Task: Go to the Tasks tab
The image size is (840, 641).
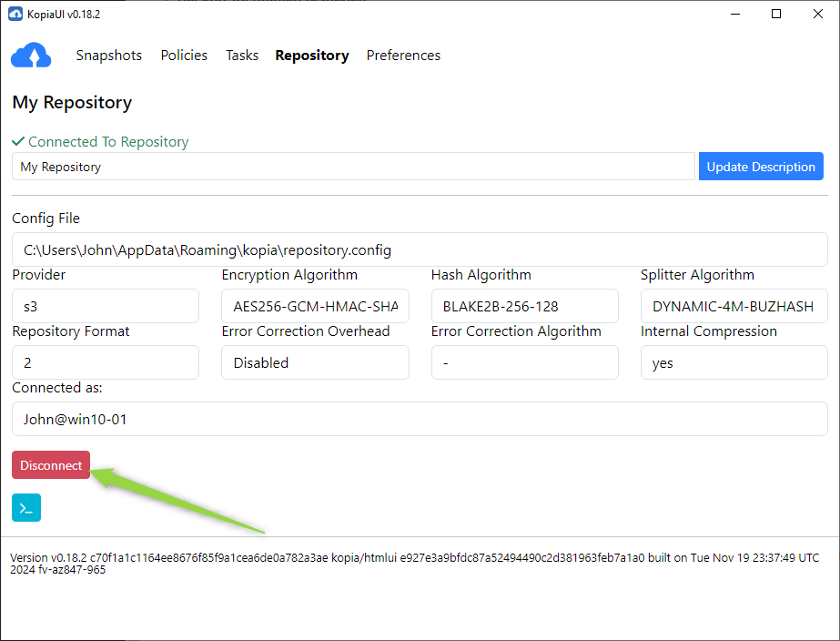Action: pos(242,56)
